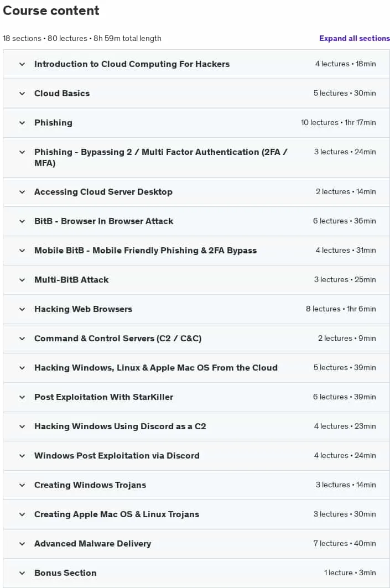Expand Command & Control Servers chevron
This screenshot has height=588, width=390.
(x=22, y=338)
